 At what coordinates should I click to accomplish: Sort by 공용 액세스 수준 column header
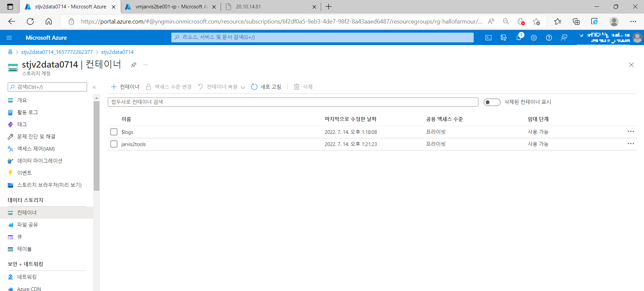[444, 119]
